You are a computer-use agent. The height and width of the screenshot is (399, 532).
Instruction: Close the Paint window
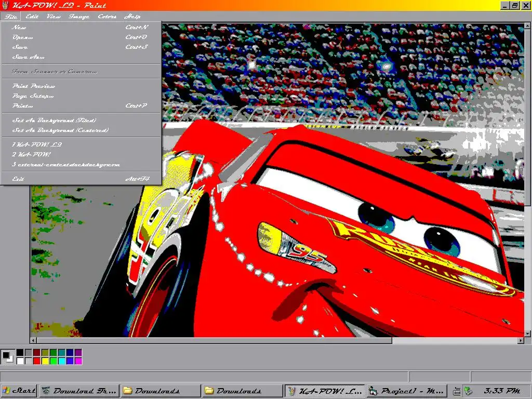click(x=525, y=5)
